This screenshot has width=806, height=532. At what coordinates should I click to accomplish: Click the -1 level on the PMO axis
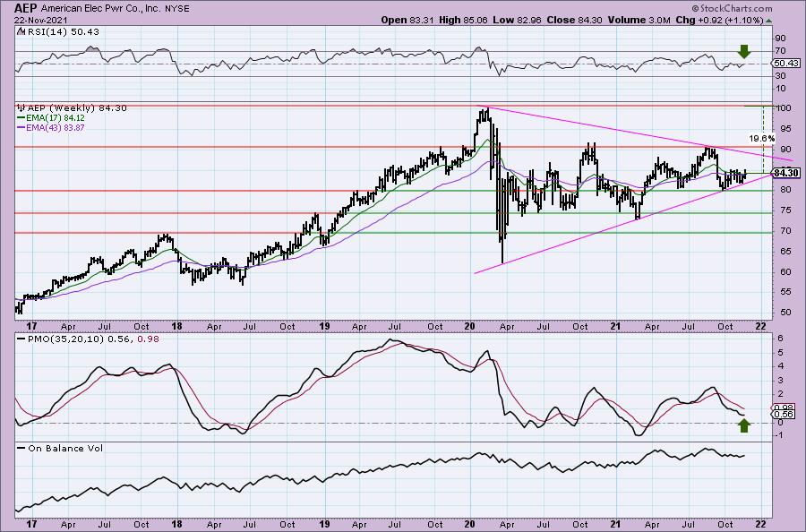coord(779,436)
